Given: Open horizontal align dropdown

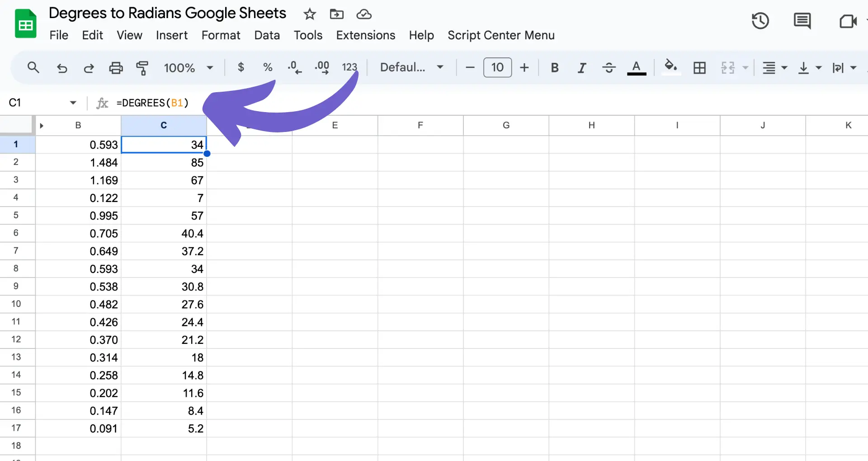Looking at the screenshot, I should (x=775, y=68).
